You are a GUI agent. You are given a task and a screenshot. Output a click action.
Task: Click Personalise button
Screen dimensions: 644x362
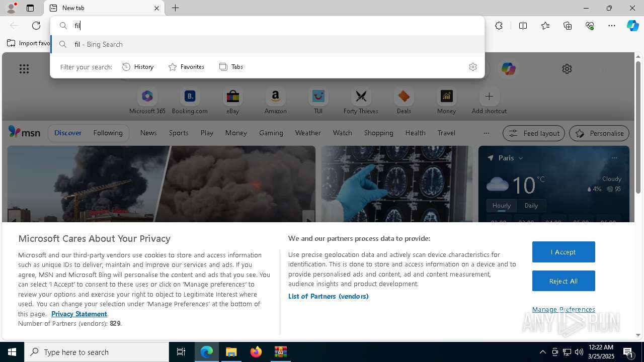599,133
